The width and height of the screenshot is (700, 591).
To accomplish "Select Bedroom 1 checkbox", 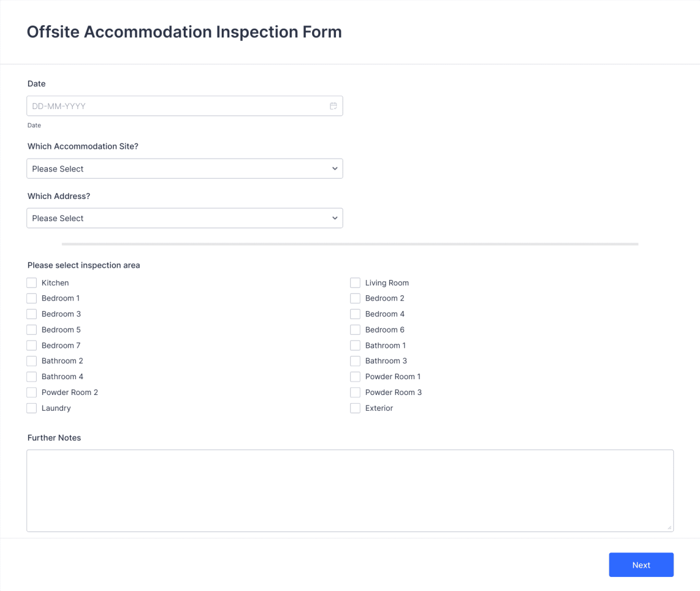I will (x=32, y=298).
